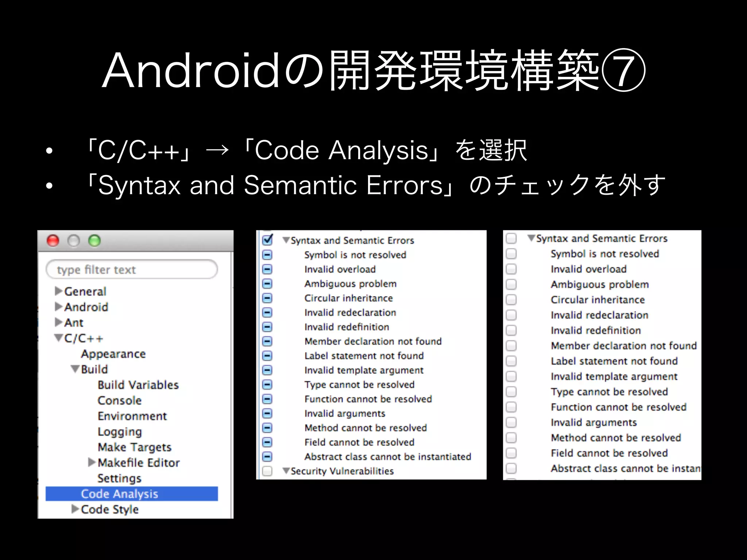Image resolution: width=747 pixels, height=560 pixels.
Task: Check Ambiguous problem in unchecked list
Action: [511, 284]
